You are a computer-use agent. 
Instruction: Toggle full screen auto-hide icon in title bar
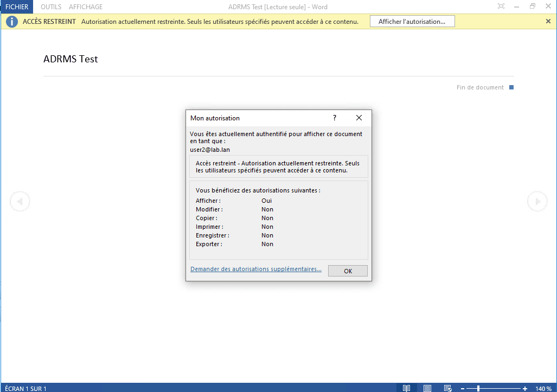[501, 7]
